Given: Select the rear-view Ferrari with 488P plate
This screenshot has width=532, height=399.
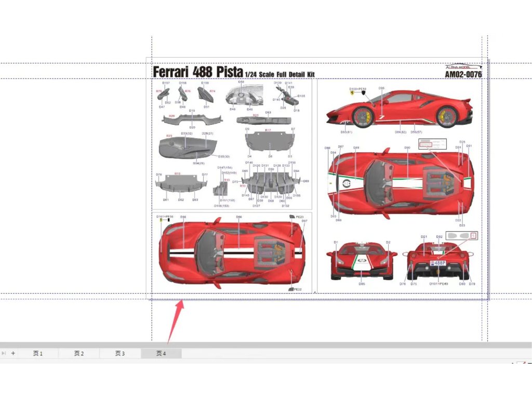Looking at the screenshot, I should coord(438,261).
